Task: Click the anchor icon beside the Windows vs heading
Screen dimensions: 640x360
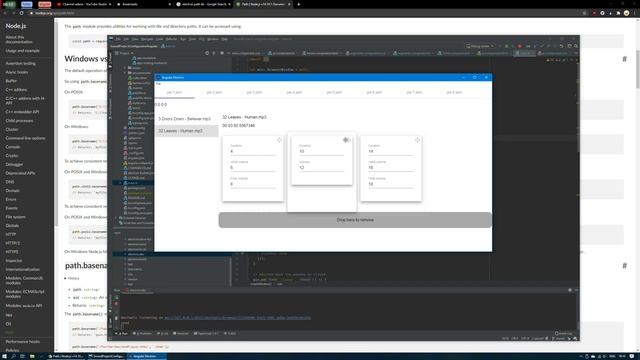Action: point(624,59)
